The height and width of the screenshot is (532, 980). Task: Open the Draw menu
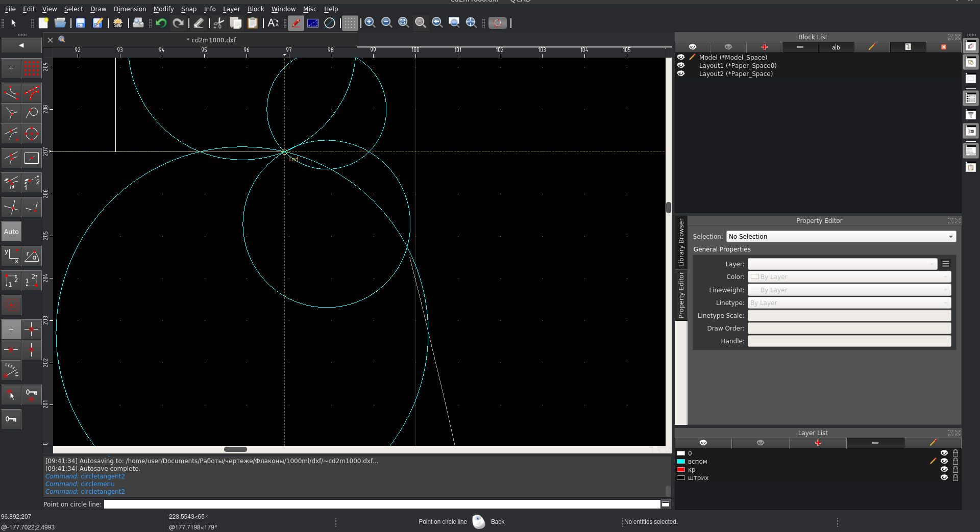[98, 9]
